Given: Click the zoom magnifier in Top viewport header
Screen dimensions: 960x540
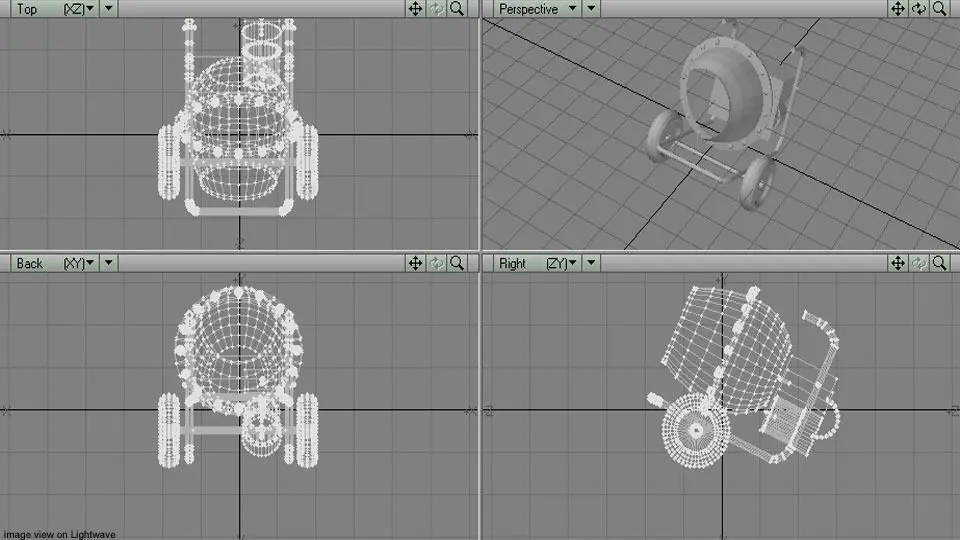Looking at the screenshot, I should click(457, 9).
